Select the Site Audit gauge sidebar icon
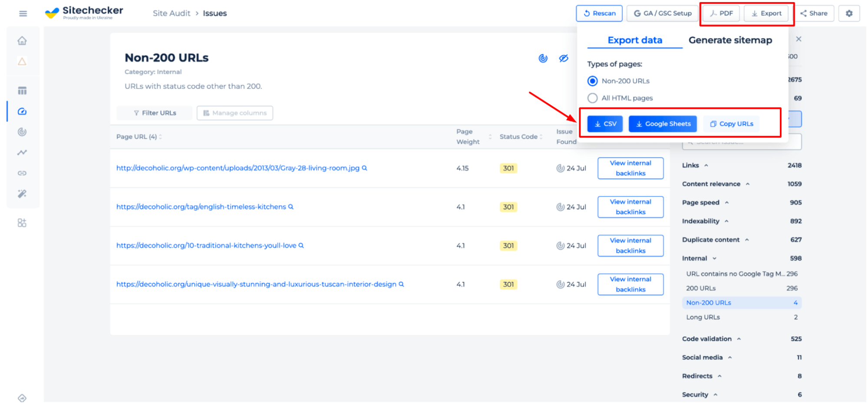The image size is (868, 404). click(22, 112)
